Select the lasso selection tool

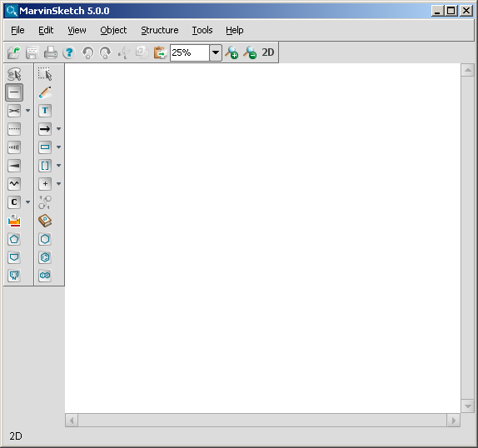(x=14, y=74)
